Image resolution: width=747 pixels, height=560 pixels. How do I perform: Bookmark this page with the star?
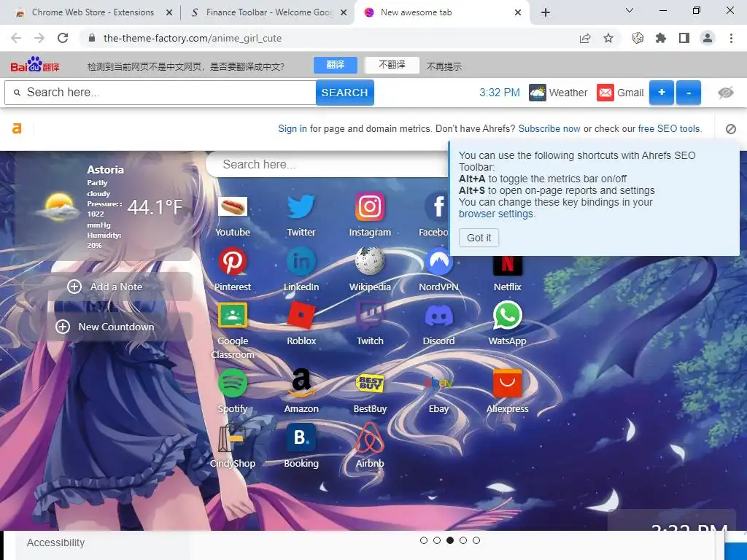pyautogui.click(x=608, y=38)
